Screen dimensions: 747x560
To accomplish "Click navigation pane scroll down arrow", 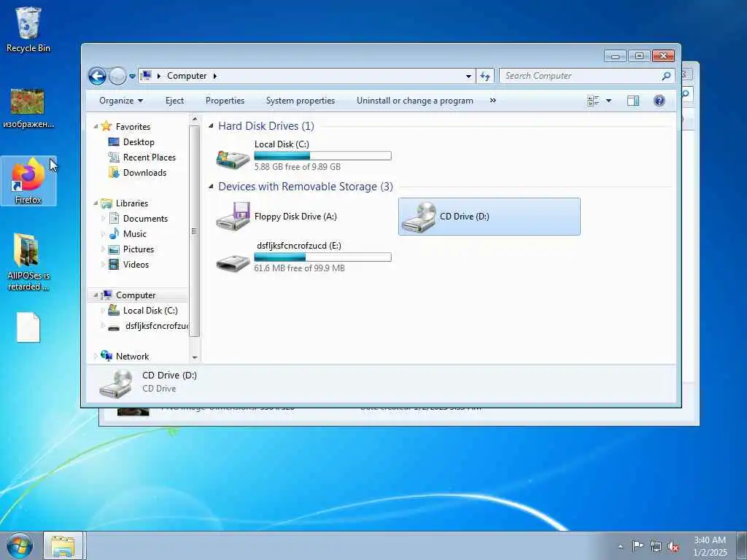I will click(194, 357).
